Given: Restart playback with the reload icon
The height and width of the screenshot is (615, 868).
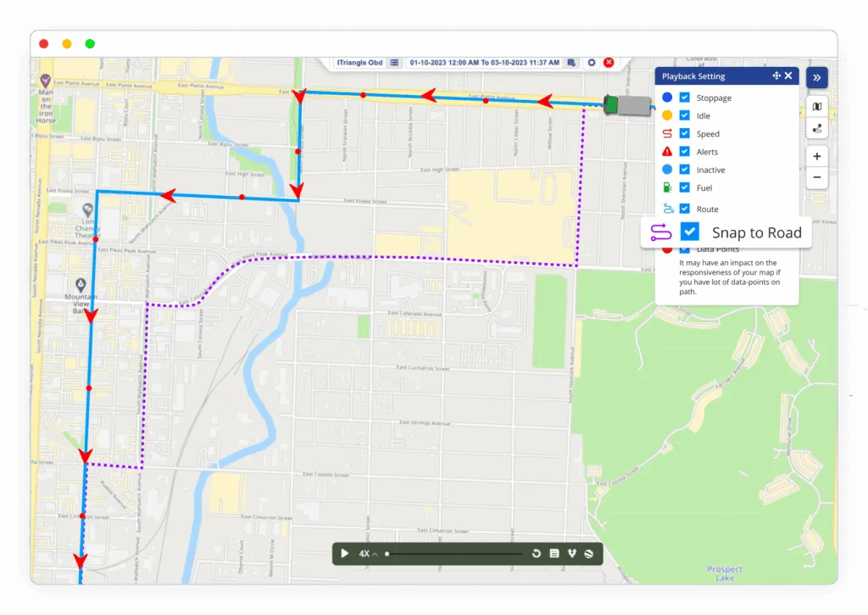Looking at the screenshot, I should (x=537, y=554).
